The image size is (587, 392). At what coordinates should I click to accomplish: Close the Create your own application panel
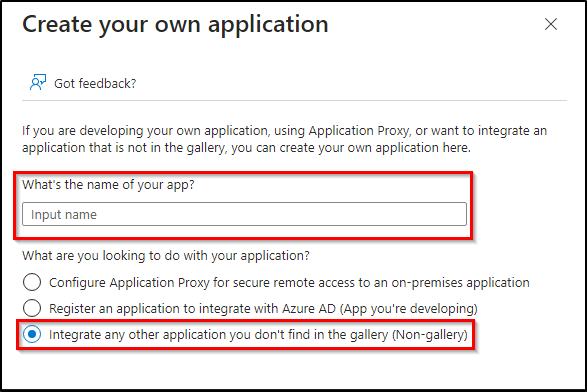[551, 24]
